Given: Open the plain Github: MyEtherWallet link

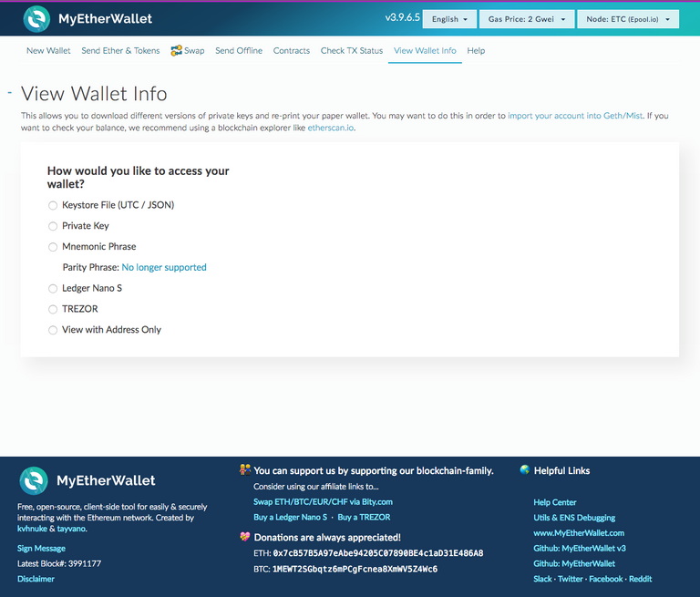Looking at the screenshot, I should [x=574, y=563].
